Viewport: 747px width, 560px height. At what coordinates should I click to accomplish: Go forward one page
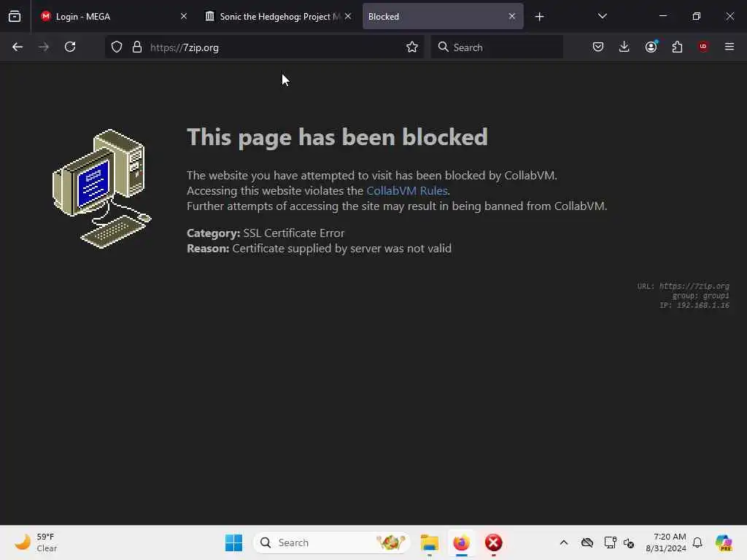(44, 47)
